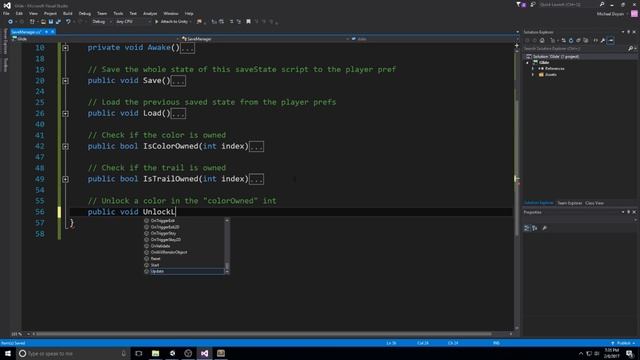Toggle auto-hide pin on Properties panel
This screenshot has width=640, height=360.
(629, 212)
